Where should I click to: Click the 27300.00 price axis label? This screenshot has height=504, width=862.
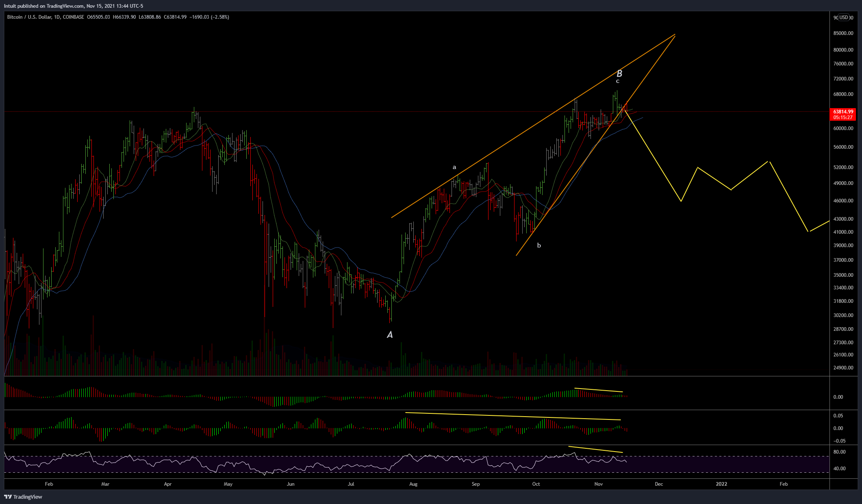point(843,343)
